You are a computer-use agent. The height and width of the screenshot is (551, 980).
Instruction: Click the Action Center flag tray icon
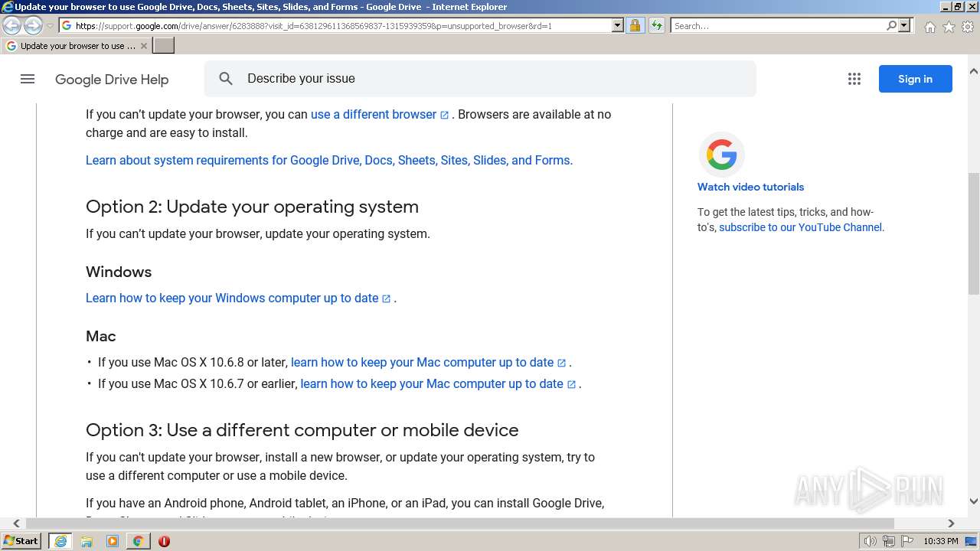point(906,541)
